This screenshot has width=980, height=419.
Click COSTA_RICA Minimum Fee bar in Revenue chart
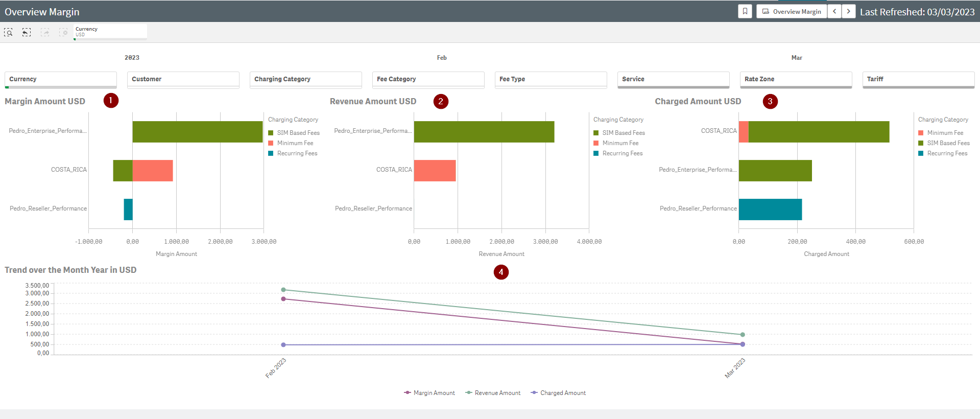point(435,171)
